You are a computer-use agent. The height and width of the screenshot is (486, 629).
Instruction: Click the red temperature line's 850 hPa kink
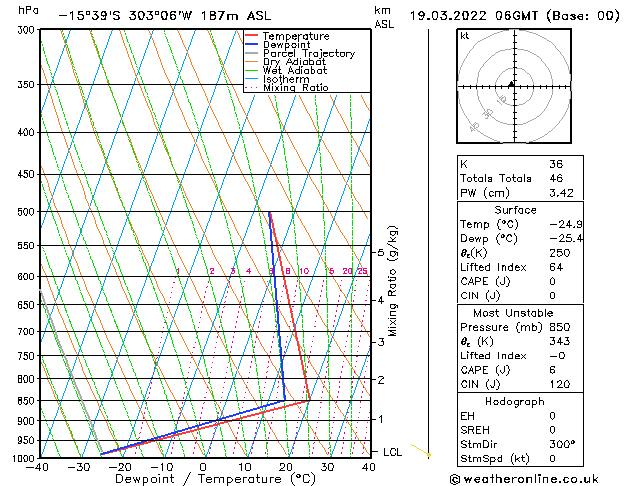(309, 400)
